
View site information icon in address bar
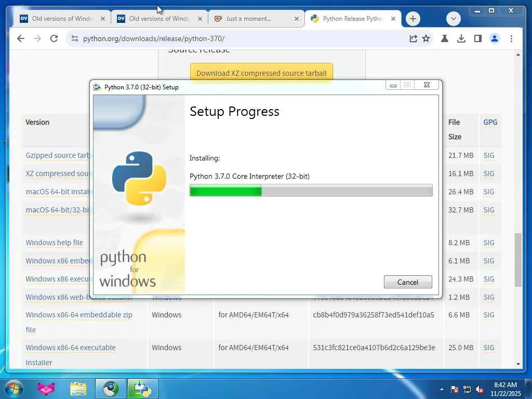tap(75, 38)
